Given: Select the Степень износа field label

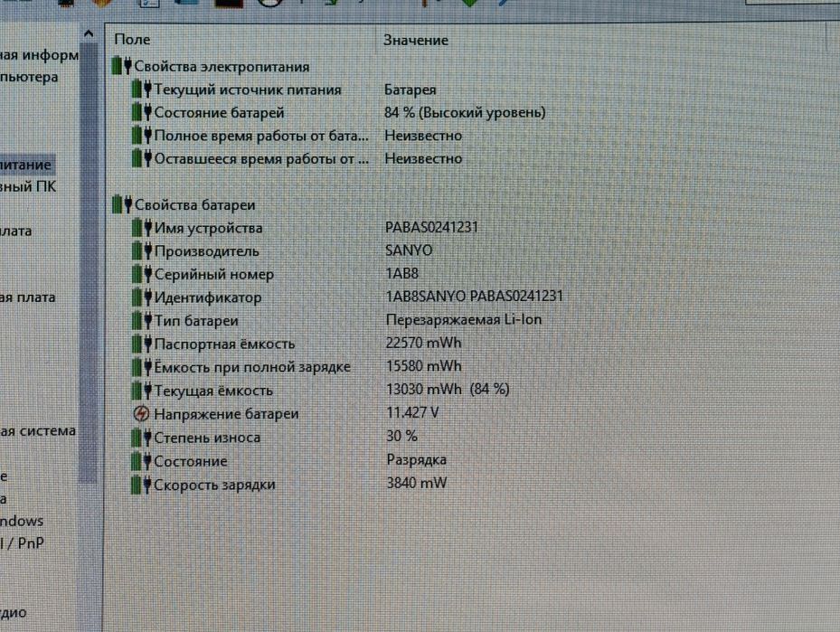Looking at the screenshot, I should point(207,438).
